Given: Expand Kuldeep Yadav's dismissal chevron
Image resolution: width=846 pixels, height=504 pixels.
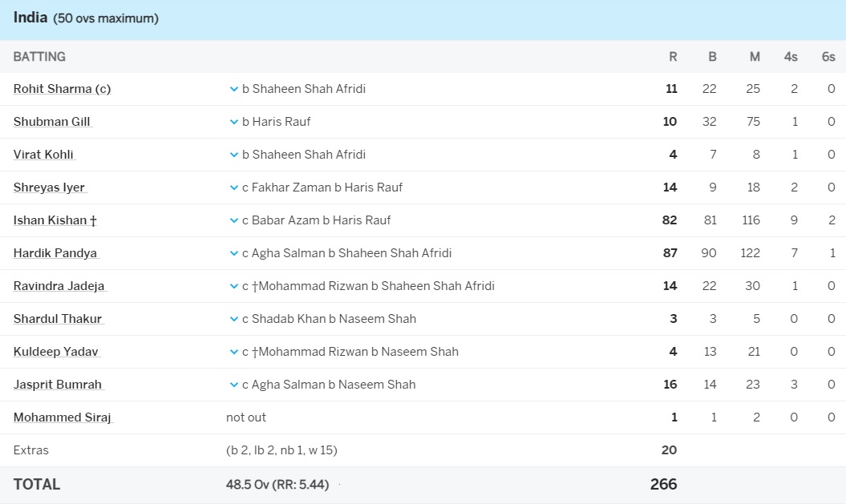Looking at the screenshot, I should point(233,353).
